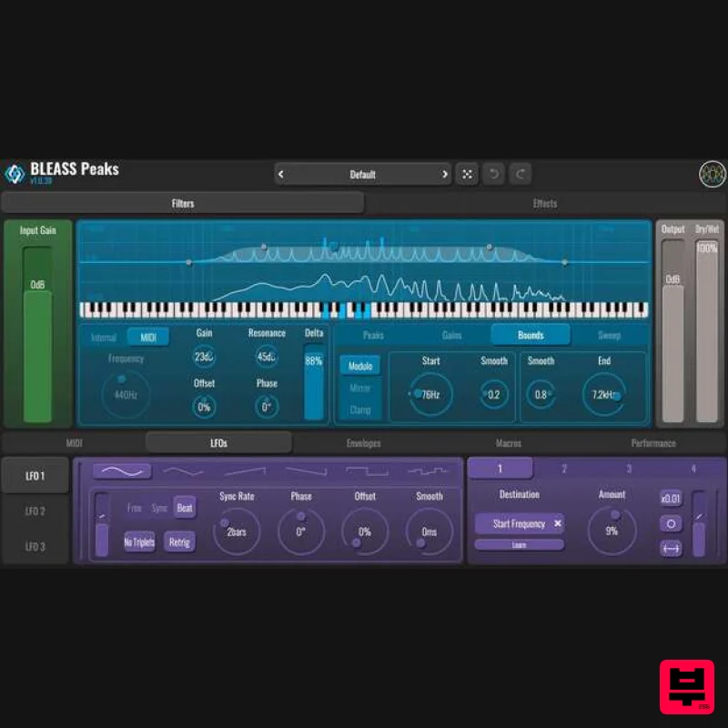Click the undo arrow icon

pyautogui.click(x=493, y=174)
